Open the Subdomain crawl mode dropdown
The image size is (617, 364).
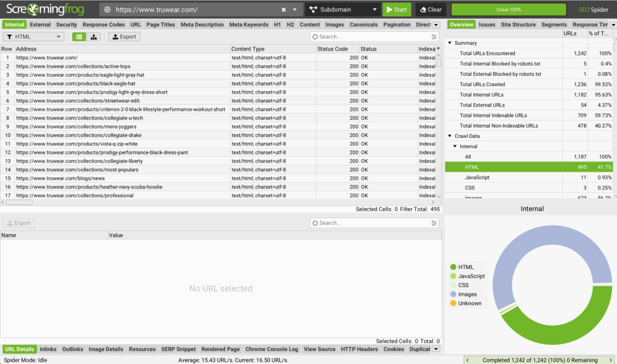pos(343,10)
